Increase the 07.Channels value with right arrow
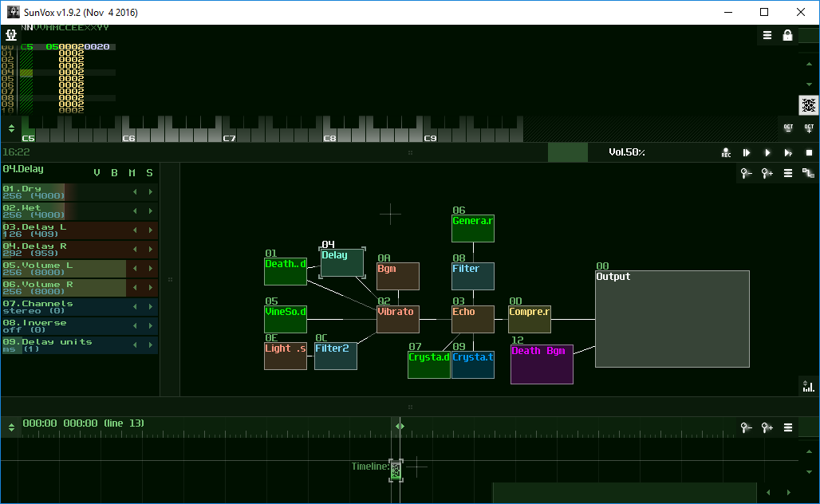 (150, 307)
